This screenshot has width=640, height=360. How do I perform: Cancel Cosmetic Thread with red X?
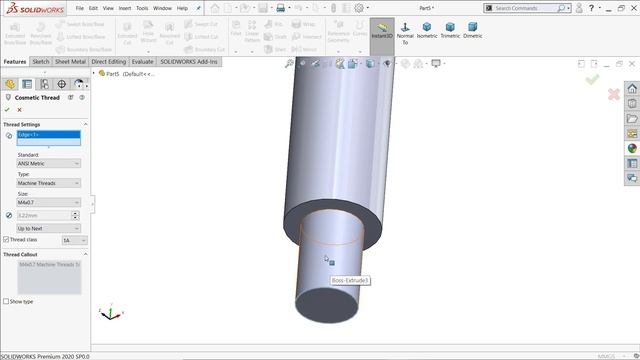[x=19, y=110]
